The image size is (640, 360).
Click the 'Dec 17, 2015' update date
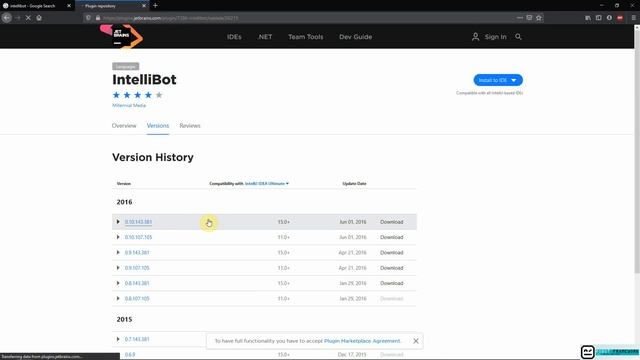tap(352, 355)
